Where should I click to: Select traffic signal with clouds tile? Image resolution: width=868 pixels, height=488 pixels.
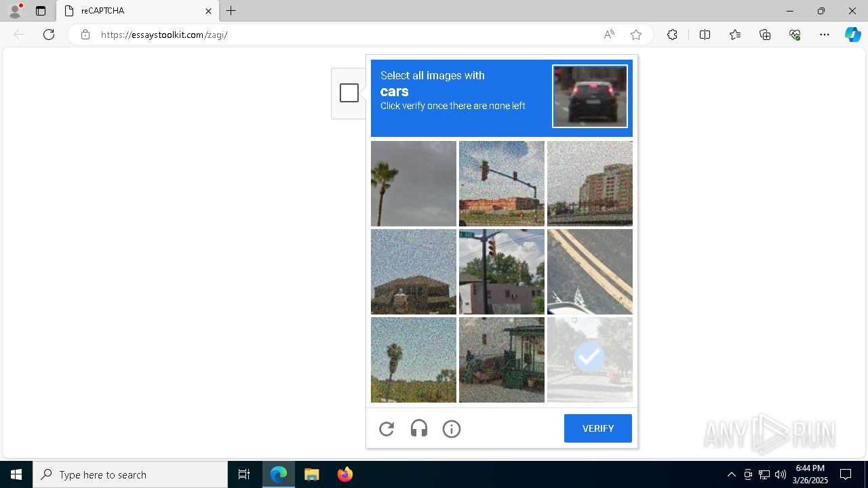click(502, 272)
